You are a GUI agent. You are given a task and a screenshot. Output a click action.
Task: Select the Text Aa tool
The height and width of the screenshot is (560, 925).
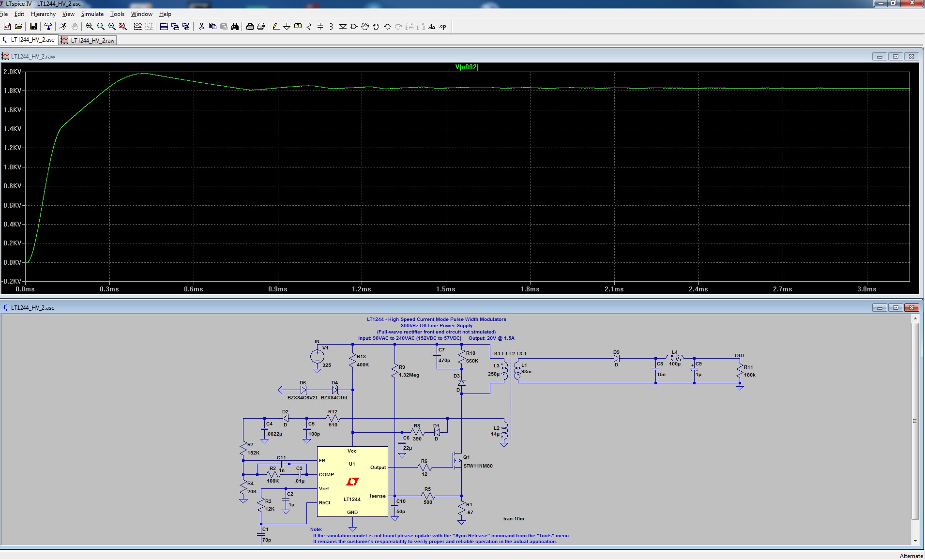point(432,27)
